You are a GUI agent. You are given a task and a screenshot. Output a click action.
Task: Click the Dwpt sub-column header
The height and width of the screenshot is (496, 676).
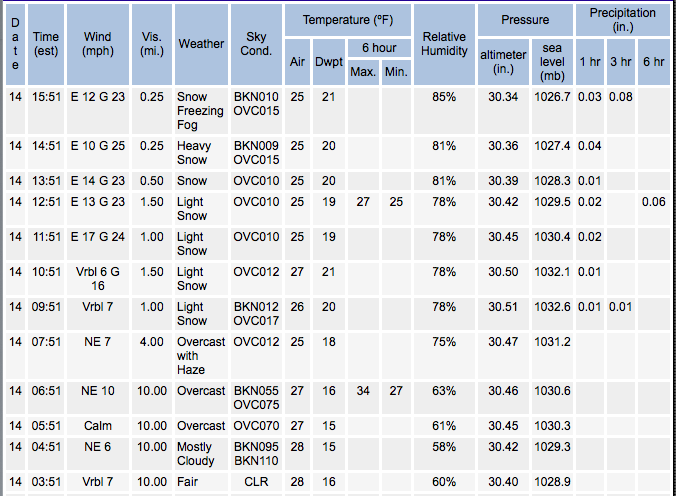coord(329,62)
